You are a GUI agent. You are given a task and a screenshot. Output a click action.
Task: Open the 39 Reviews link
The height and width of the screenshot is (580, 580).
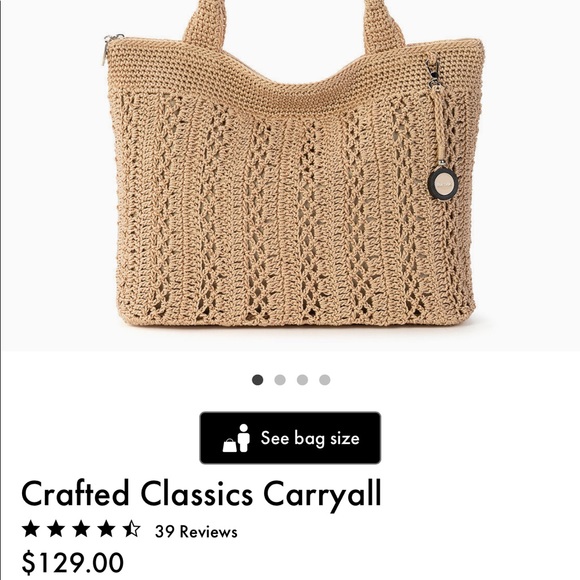196,532
